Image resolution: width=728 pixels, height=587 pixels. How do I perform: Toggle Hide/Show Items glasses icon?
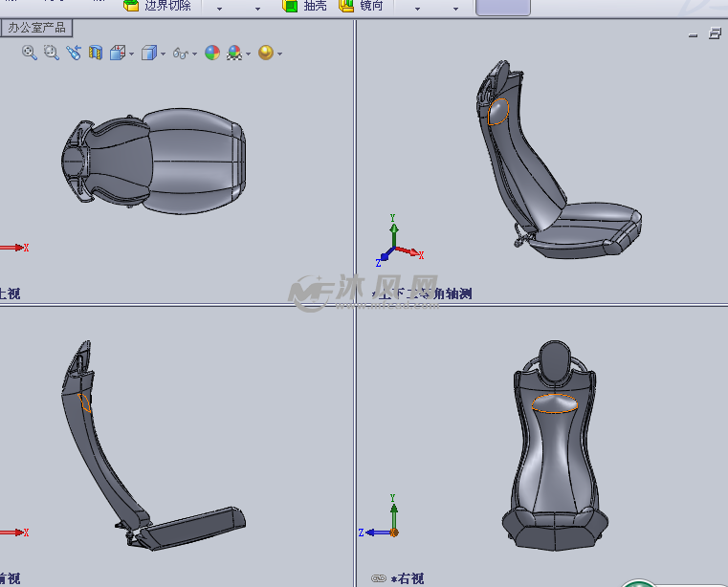(180, 53)
